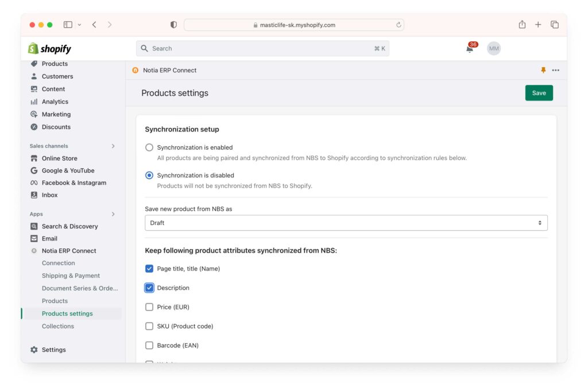Click the Search & Discovery app icon
Viewport: 588px width, 392px height.
click(x=34, y=226)
